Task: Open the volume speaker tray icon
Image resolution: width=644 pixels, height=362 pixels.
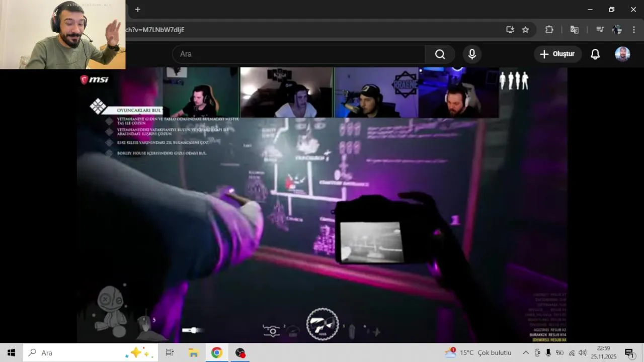Action: point(583,353)
